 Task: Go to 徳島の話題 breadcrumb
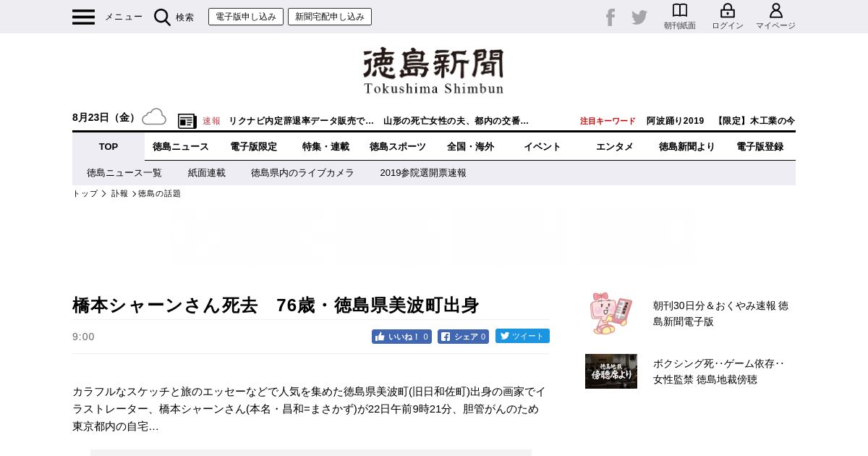[159, 194]
